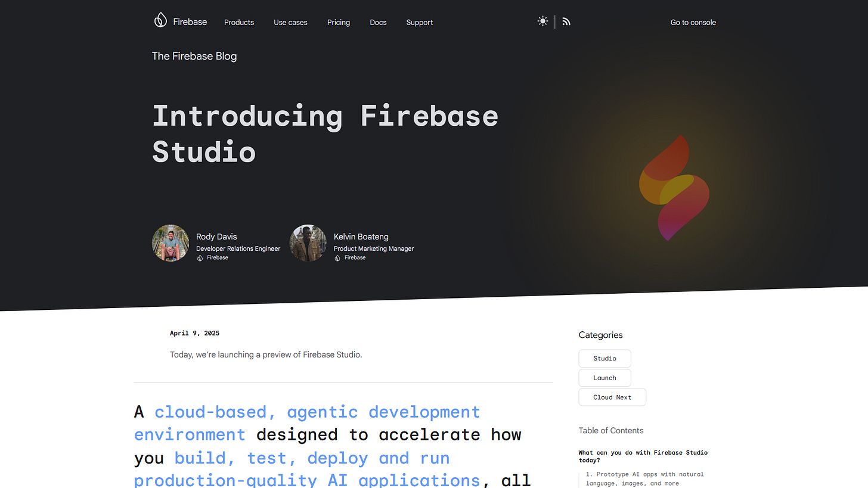Open the Support menu item
This screenshot has height=488, width=868.
coord(420,23)
